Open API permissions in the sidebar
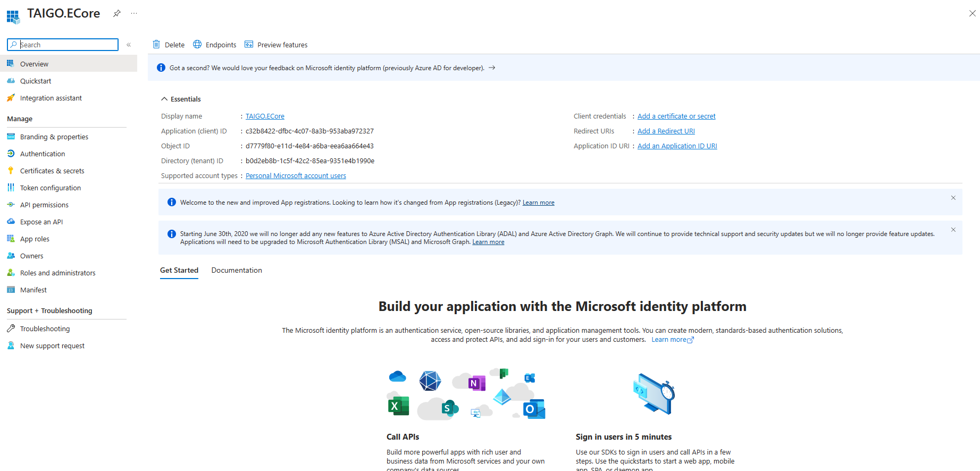 click(x=44, y=205)
